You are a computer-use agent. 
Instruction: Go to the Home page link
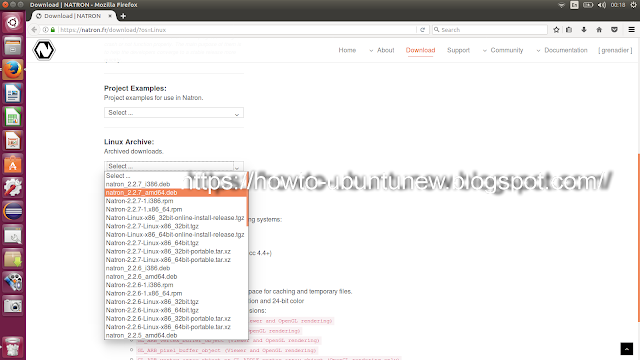click(347, 50)
